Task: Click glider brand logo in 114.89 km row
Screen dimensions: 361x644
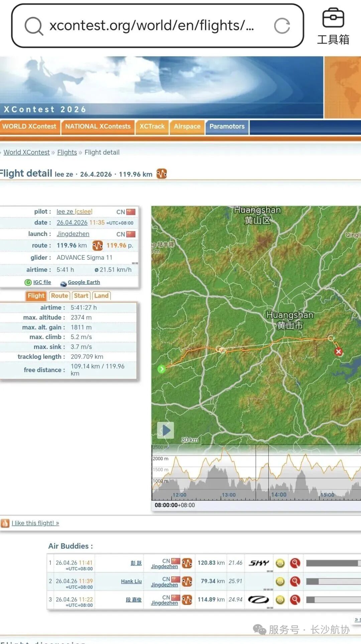Action: point(258,599)
